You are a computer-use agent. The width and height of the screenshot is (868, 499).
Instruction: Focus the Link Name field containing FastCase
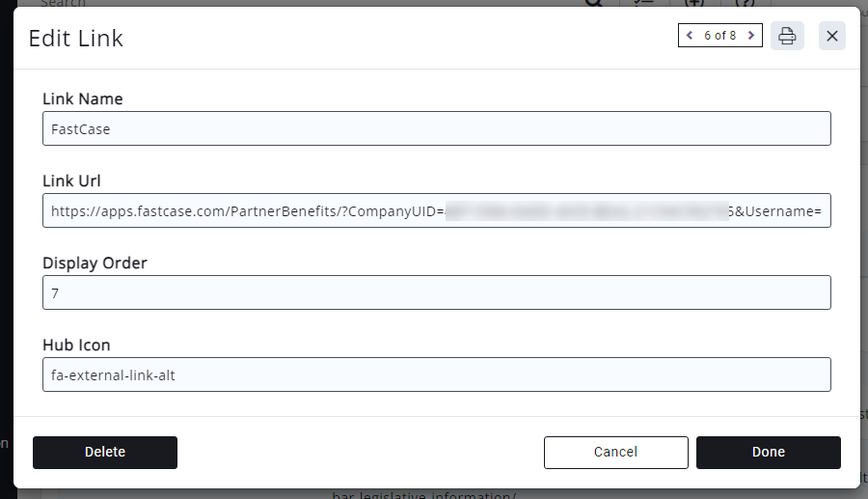point(436,128)
